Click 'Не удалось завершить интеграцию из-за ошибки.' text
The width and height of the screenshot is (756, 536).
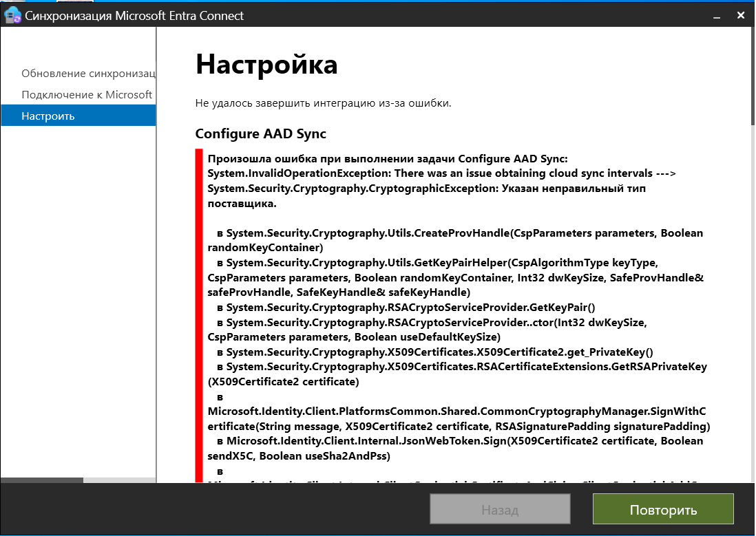click(323, 103)
